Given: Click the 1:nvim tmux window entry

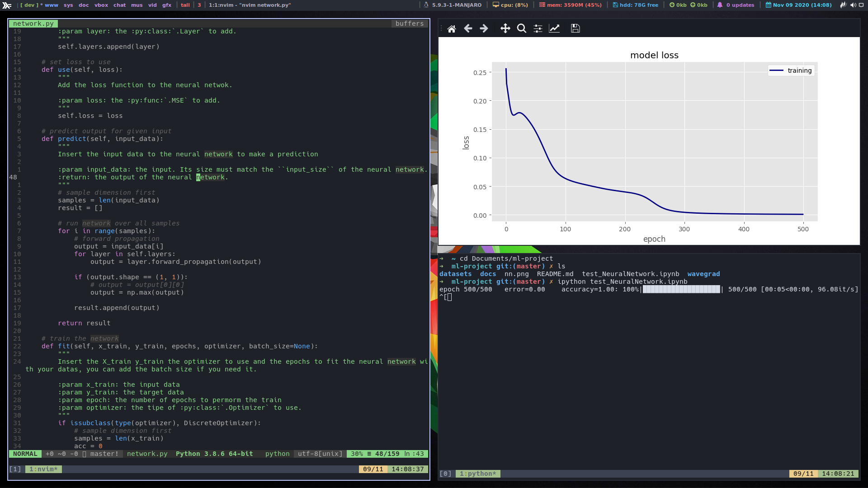Looking at the screenshot, I should point(43,469).
